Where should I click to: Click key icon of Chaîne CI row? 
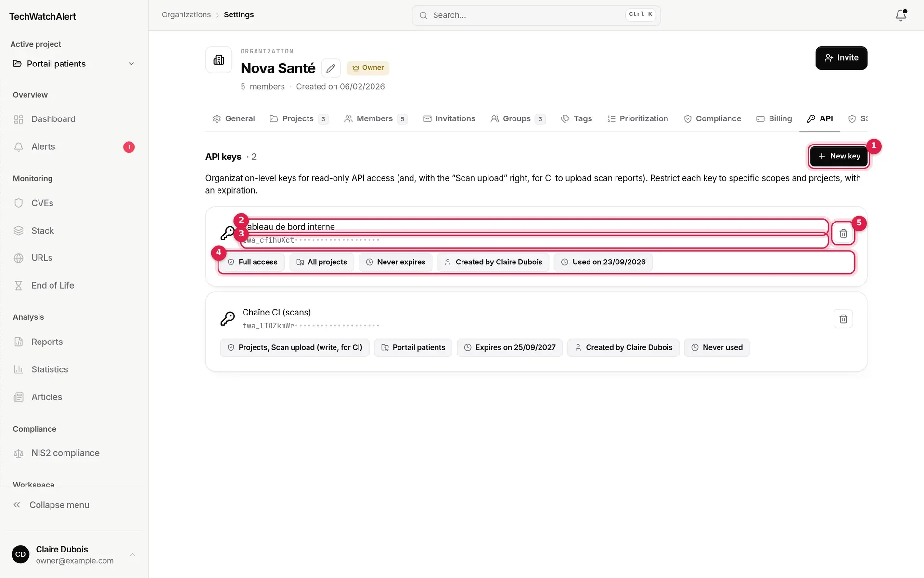coord(228,318)
